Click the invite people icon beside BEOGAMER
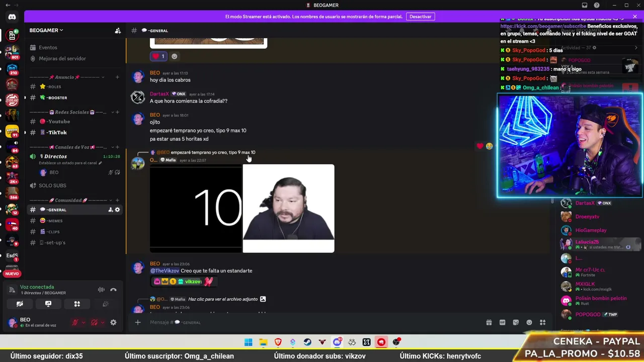The image size is (644, 362). click(x=118, y=31)
